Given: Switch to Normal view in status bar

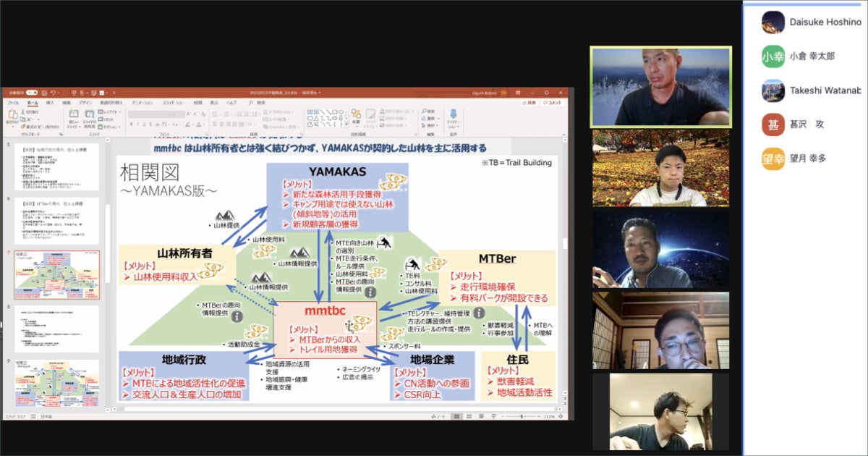Looking at the screenshot, I should point(456,416).
